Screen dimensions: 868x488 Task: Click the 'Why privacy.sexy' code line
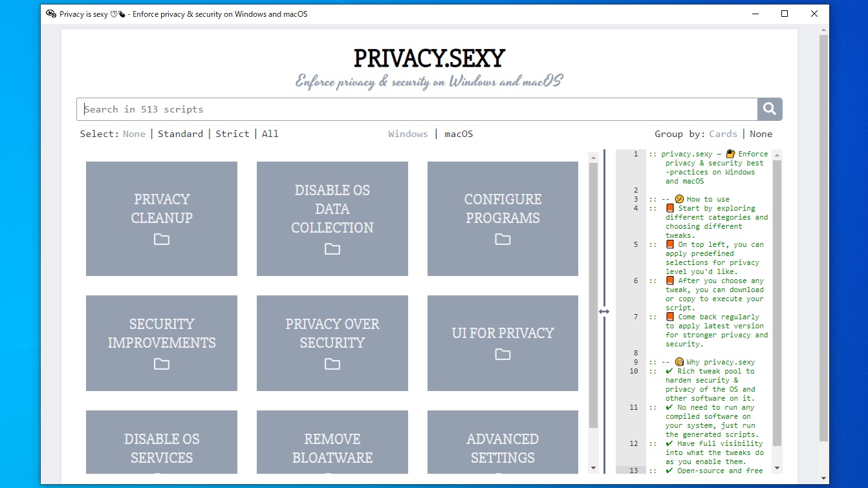click(702, 362)
